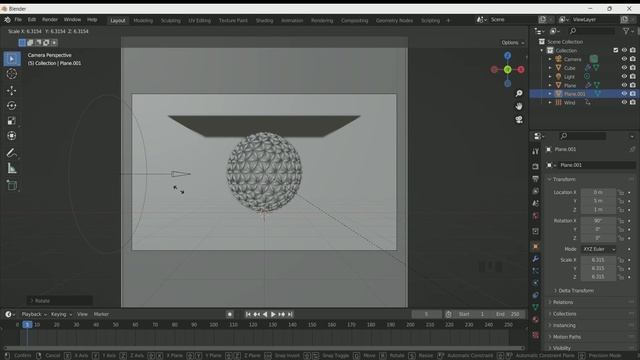Open the timeline Playback menu

pyautogui.click(x=34, y=314)
